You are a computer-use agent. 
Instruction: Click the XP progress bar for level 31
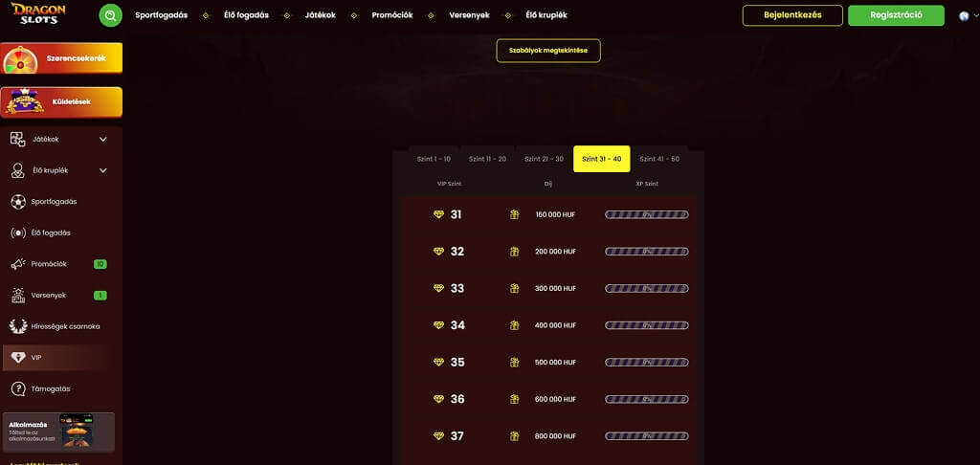(647, 214)
